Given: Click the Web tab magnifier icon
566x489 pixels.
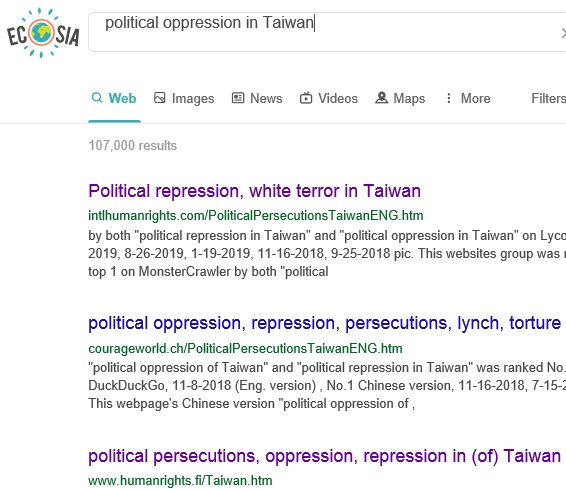Looking at the screenshot, I should tap(97, 97).
